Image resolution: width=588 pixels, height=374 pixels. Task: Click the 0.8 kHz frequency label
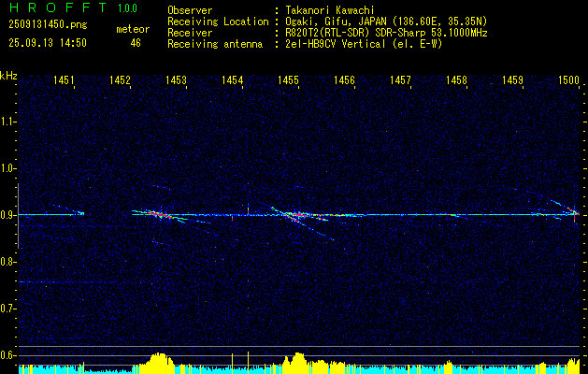tap(7, 262)
